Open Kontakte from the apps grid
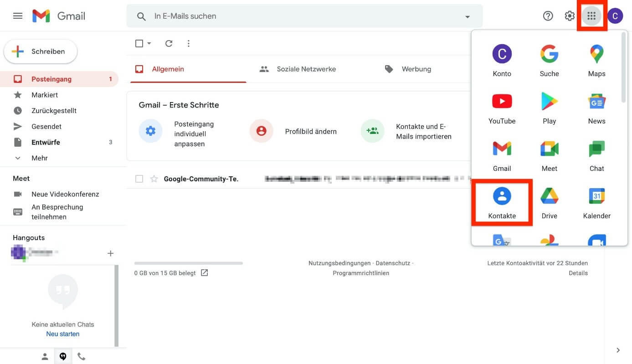The height and width of the screenshot is (364, 632). pos(502,202)
